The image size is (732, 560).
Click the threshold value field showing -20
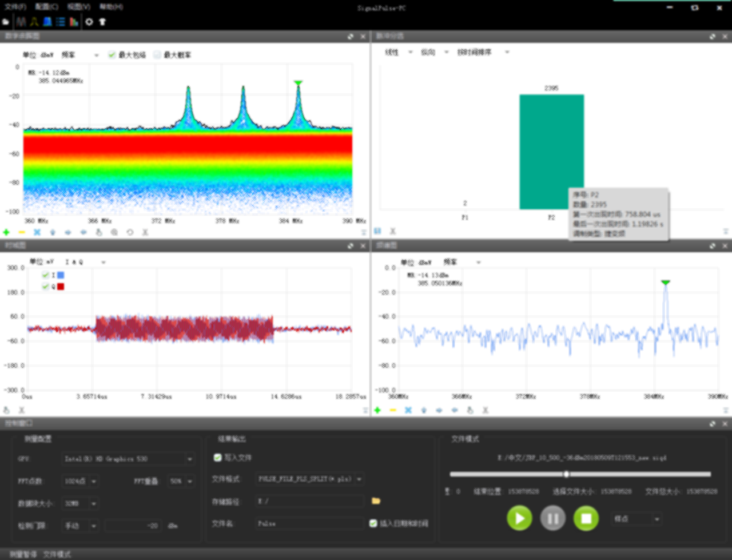click(133, 526)
